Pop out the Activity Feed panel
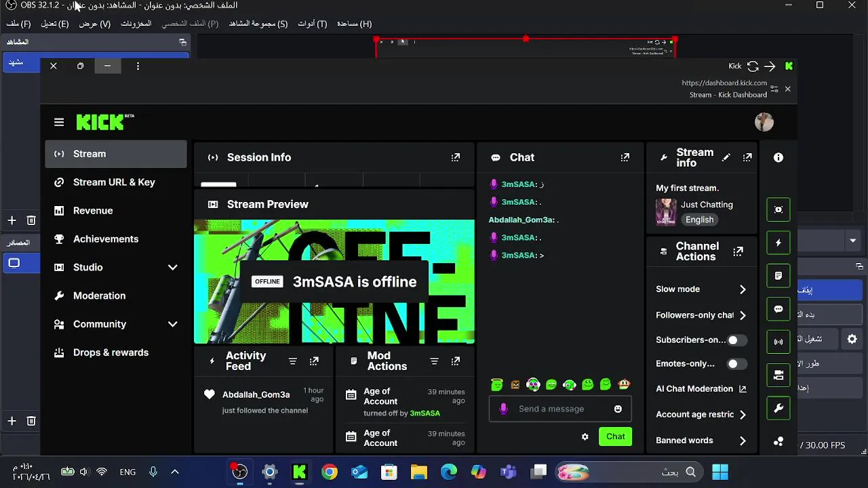Viewport: 868px width, 488px height. pos(314,361)
